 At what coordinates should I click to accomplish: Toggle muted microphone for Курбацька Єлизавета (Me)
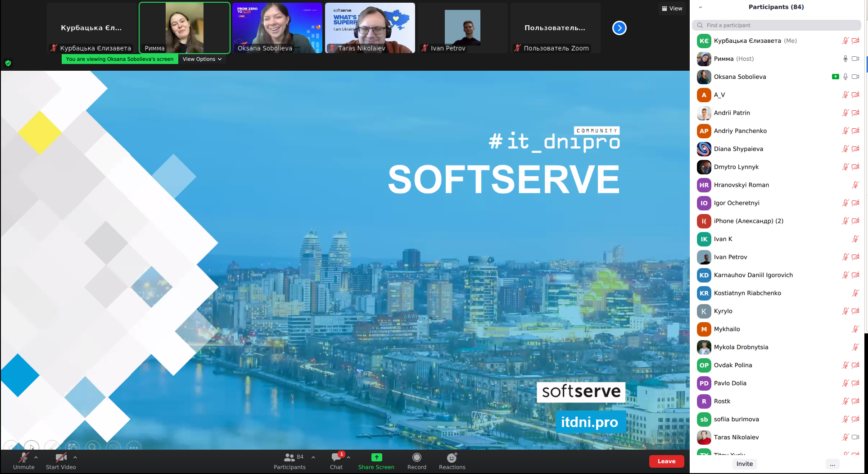click(845, 41)
